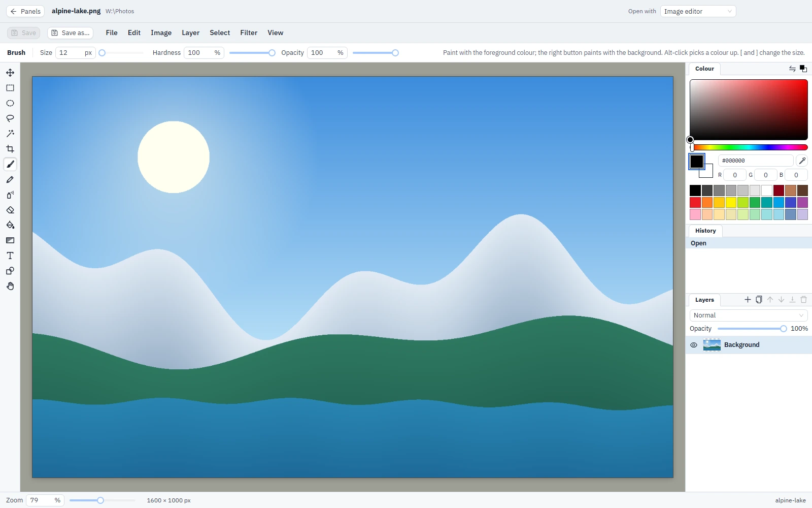
Task: Pick the yellow swatch from palette
Action: pyautogui.click(x=731, y=202)
